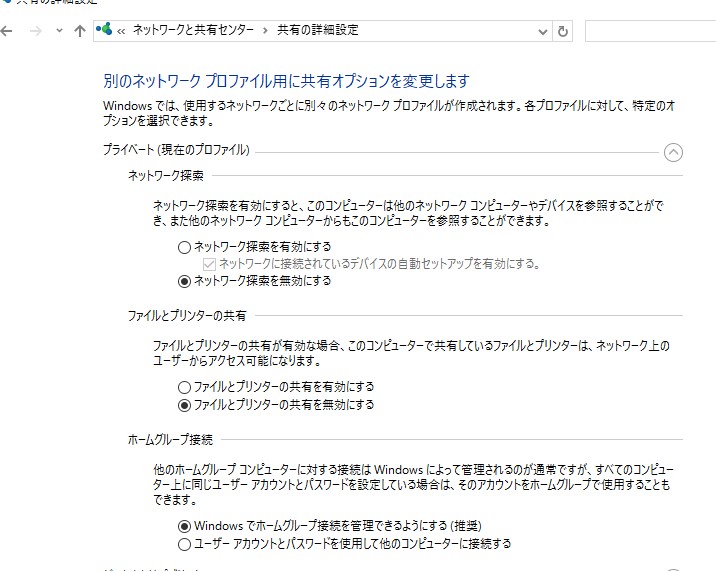Screen dimensions: 716x571
Task: Click into the search box
Action: tap(650, 31)
